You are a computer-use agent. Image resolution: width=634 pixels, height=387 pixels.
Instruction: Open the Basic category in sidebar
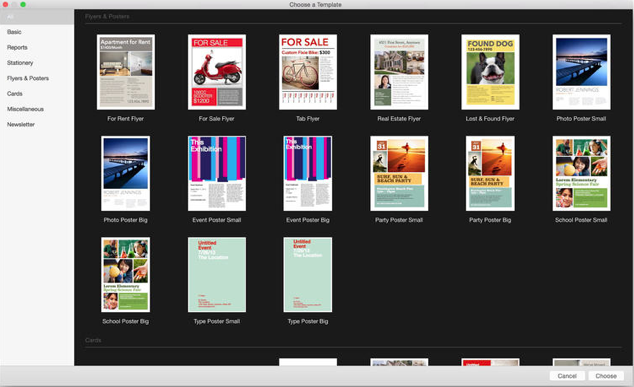[14, 32]
